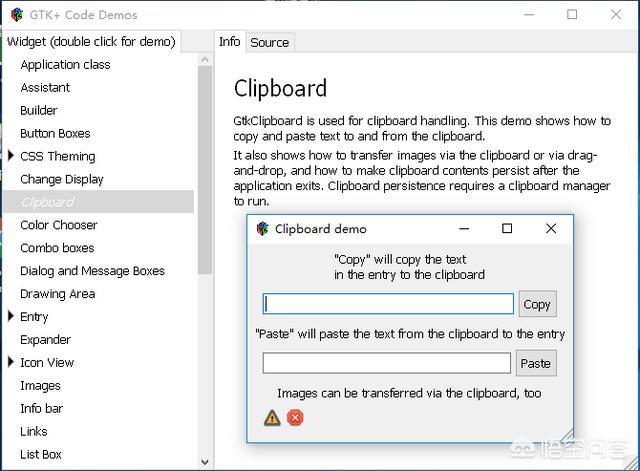Select List Box demo entry
The height and width of the screenshot is (471, 640).
[41, 454]
